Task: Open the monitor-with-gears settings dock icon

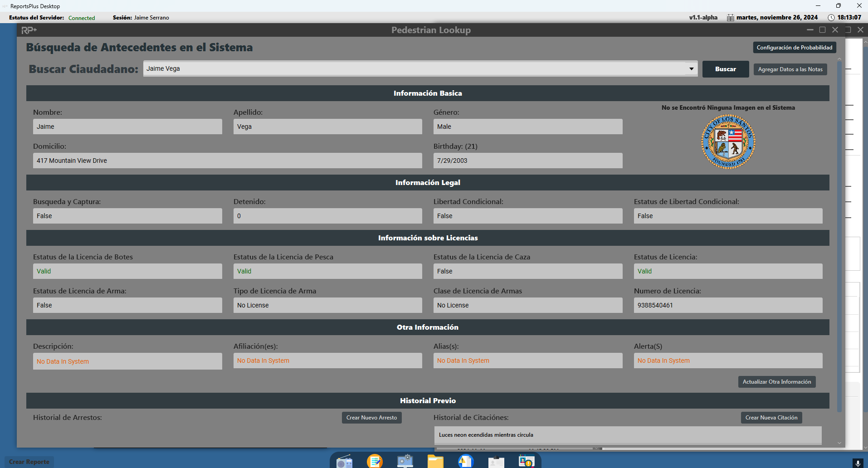Action: pos(405,461)
